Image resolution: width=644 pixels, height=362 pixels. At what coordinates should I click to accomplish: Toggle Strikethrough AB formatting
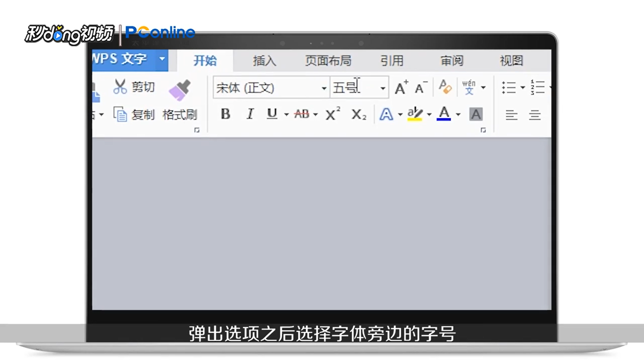click(302, 114)
